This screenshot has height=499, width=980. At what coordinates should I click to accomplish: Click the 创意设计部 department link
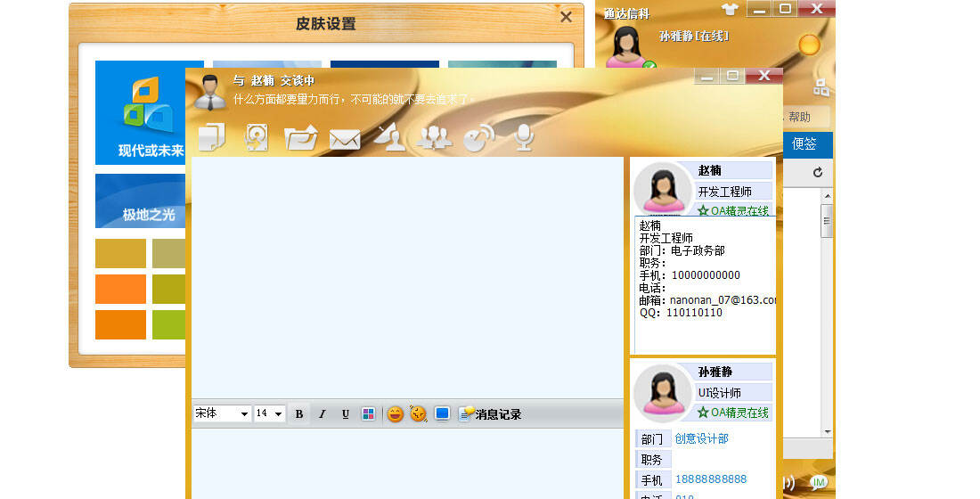[701, 438]
